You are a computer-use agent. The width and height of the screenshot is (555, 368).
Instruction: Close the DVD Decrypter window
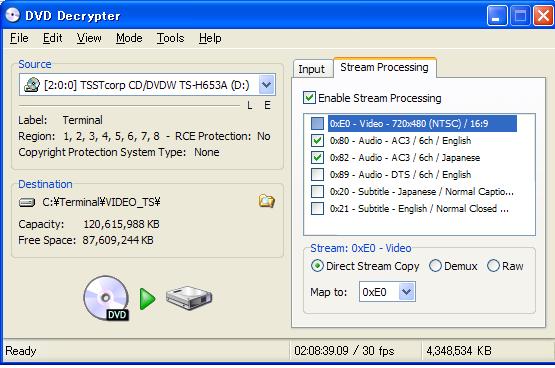click(543, 16)
